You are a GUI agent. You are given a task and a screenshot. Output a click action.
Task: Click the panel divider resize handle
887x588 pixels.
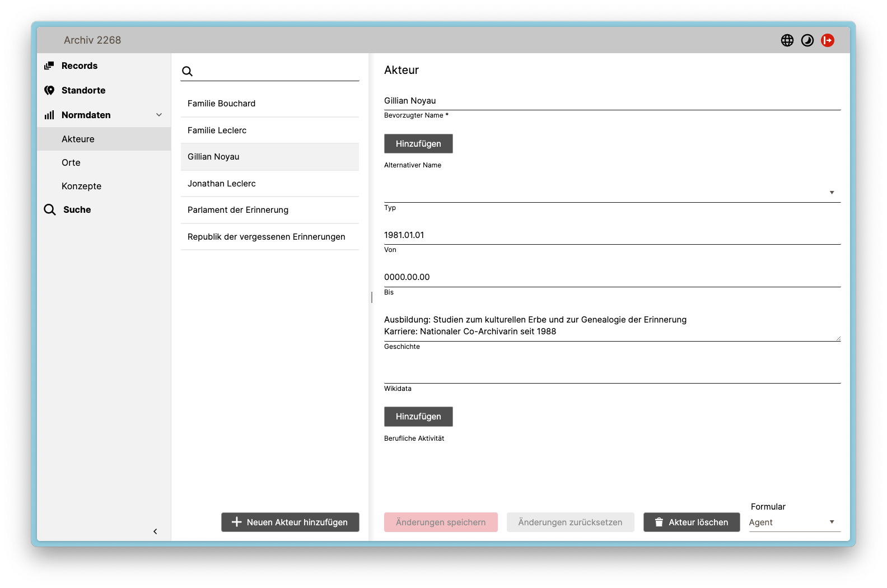click(371, 297)
